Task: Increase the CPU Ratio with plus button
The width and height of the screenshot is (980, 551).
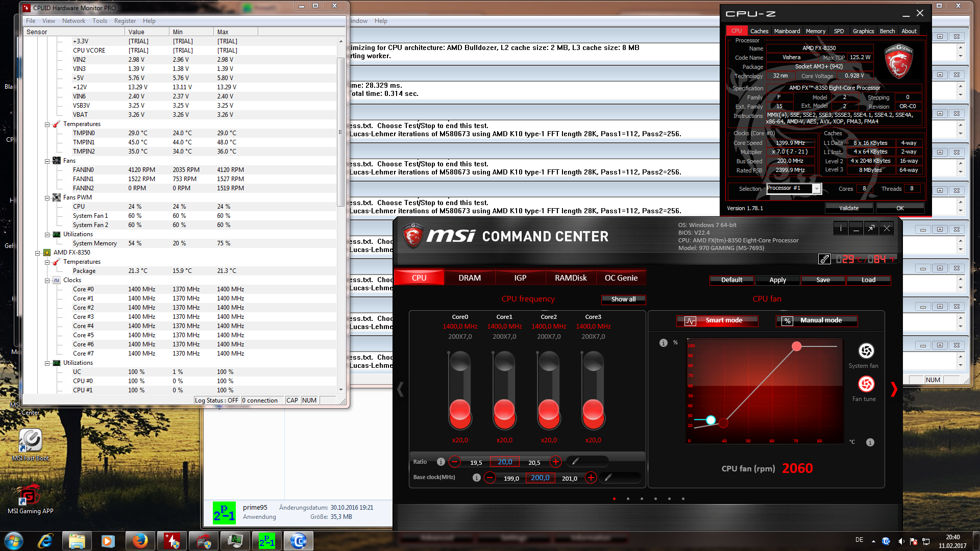Action: (555, 462)
